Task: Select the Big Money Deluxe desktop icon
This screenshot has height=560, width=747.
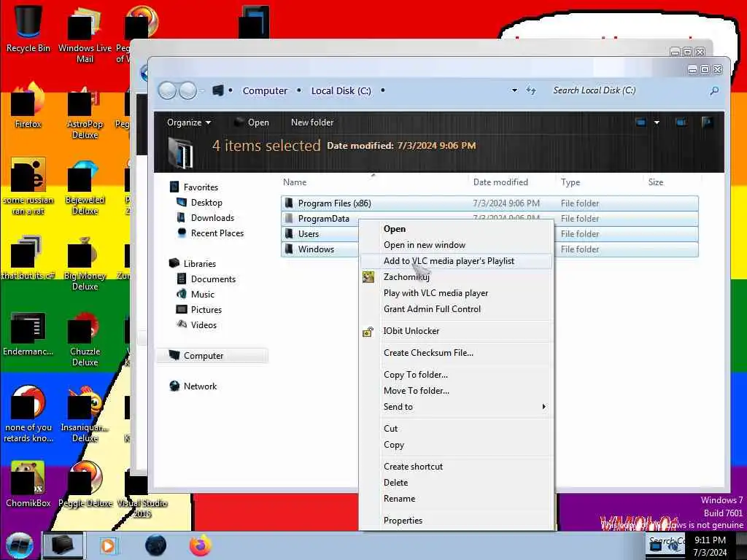Action: [85, 263]
